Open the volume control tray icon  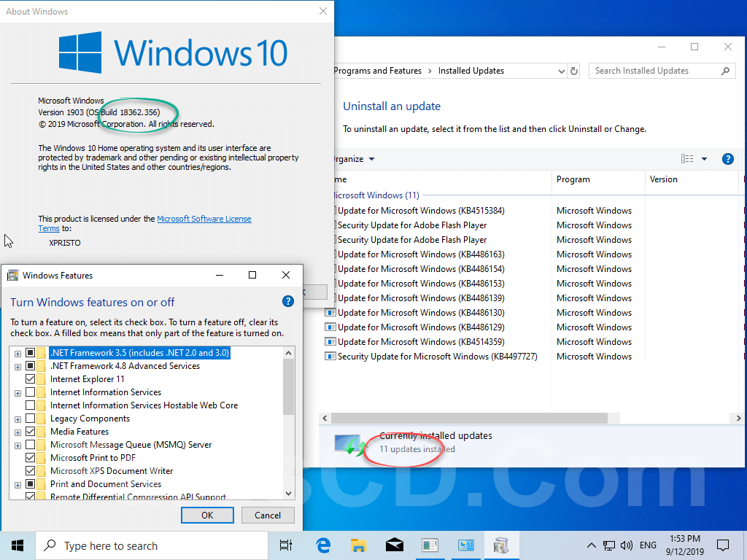tap(627, 545)
